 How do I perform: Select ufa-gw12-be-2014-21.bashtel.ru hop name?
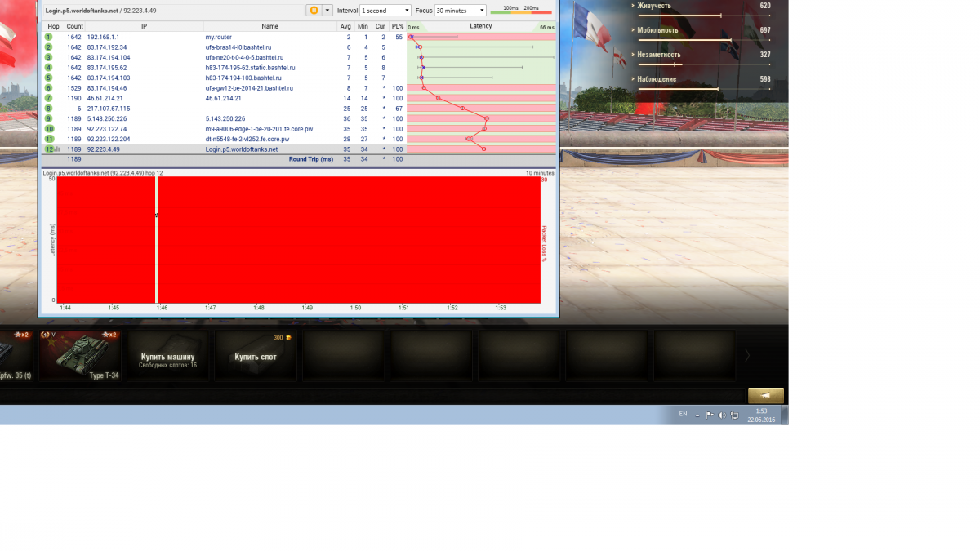[249, 88]
